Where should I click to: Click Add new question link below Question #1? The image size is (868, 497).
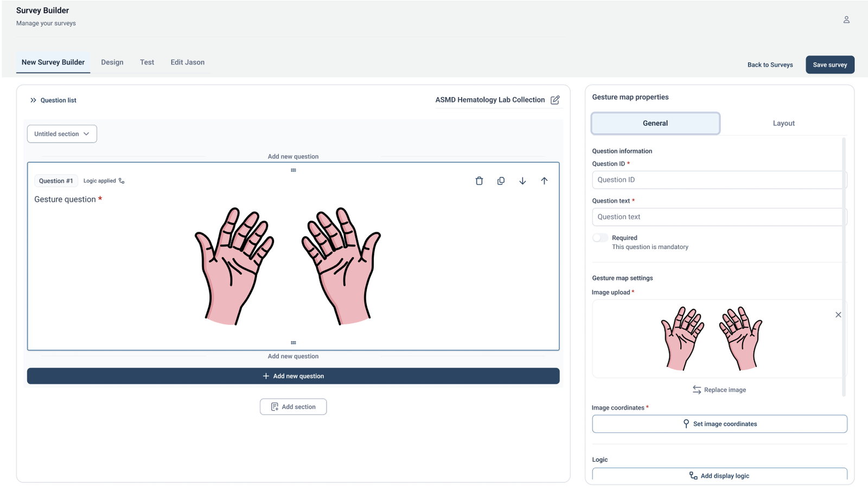(x=293, y=356)
